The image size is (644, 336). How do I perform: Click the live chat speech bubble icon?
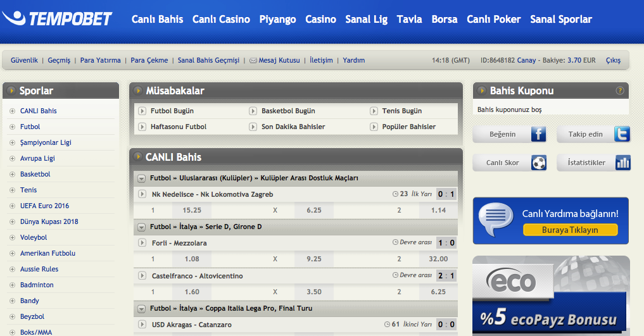pyautogui.click(x=496, y=220)
